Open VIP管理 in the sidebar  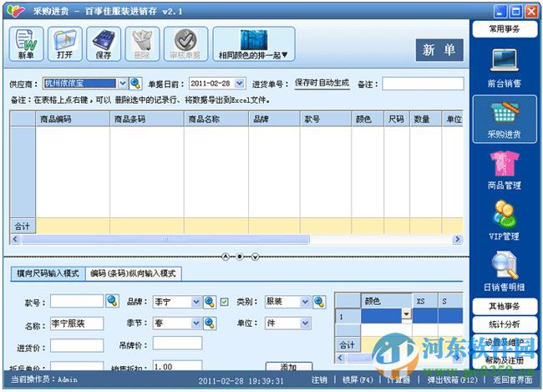point(505,221)
